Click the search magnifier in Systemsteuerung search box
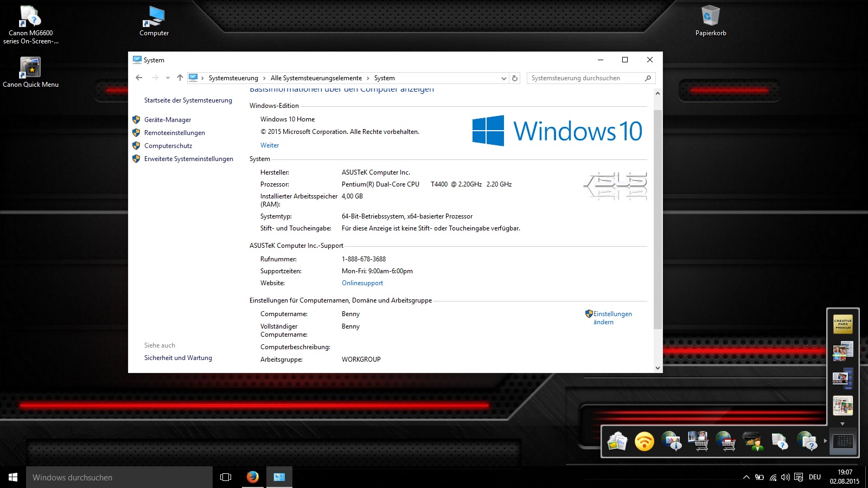Viewport: 868px width, 488px height. pos(648,78)
